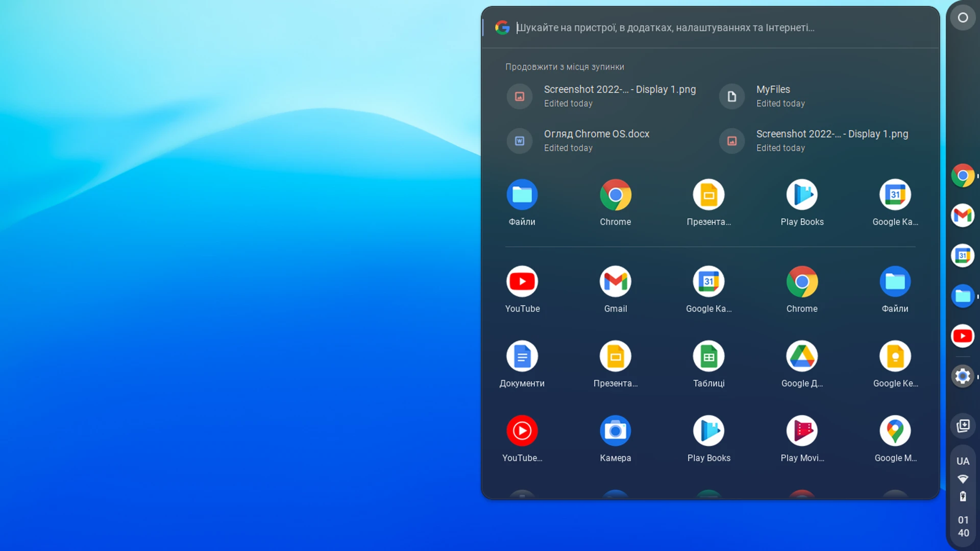Open Google Maps from the launcher

click(895, 430)
